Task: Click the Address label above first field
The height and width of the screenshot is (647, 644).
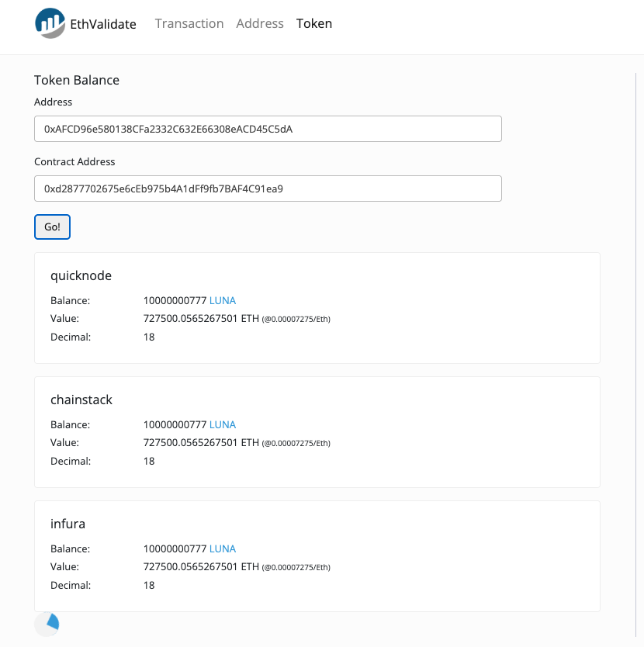Action: (54, 102)
